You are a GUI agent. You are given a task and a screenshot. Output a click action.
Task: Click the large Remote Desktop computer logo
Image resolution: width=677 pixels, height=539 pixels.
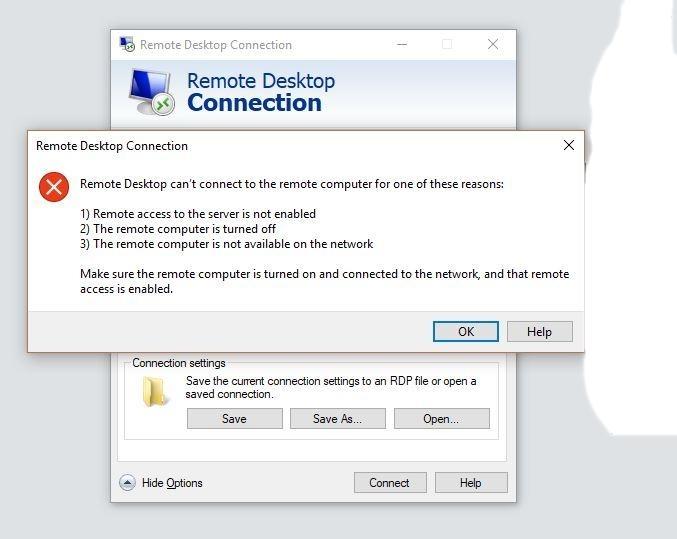coord(151,92)
